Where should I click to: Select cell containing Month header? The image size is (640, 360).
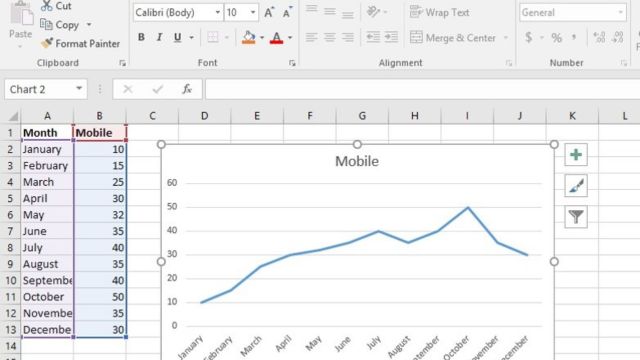47,133
